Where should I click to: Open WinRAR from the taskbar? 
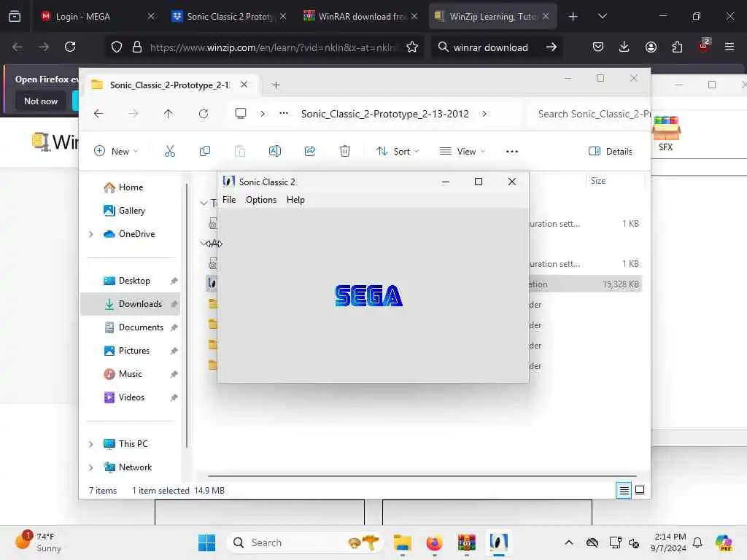point(466,542)
